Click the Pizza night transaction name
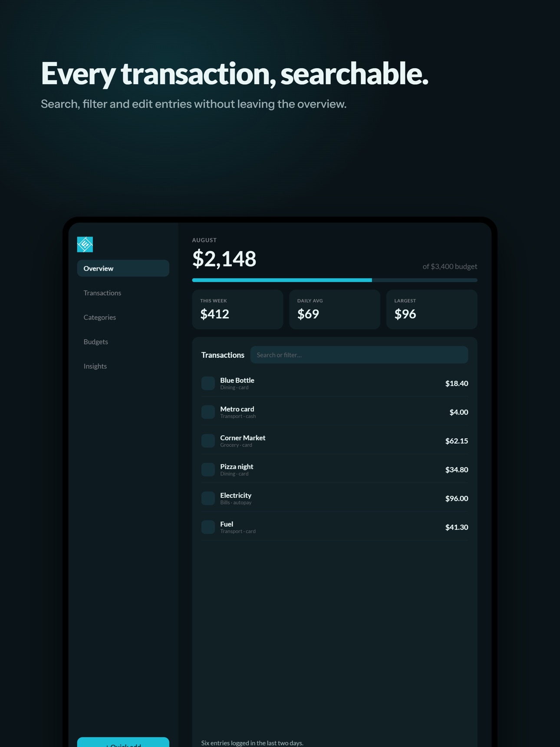560x747 pixels. pos(237,466)
